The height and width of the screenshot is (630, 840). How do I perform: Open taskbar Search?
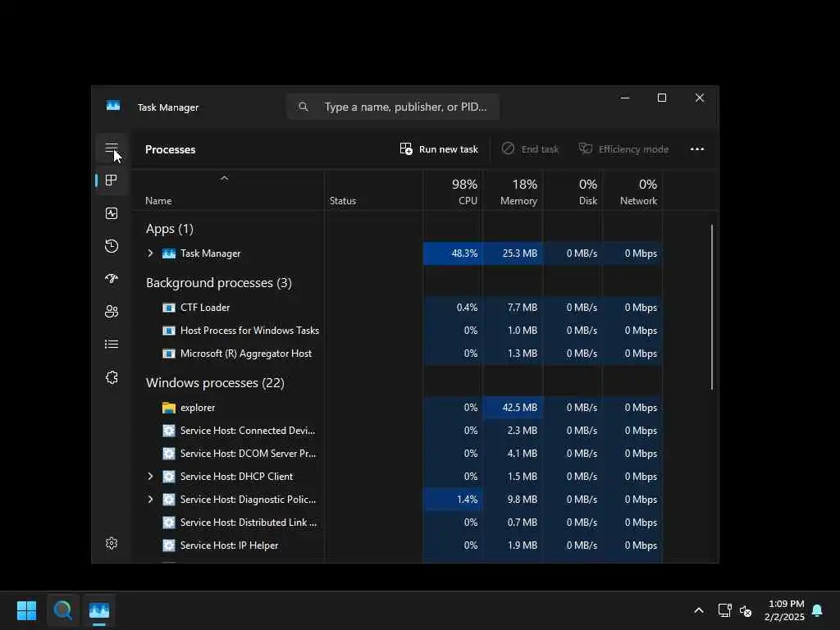coord(62,610)
